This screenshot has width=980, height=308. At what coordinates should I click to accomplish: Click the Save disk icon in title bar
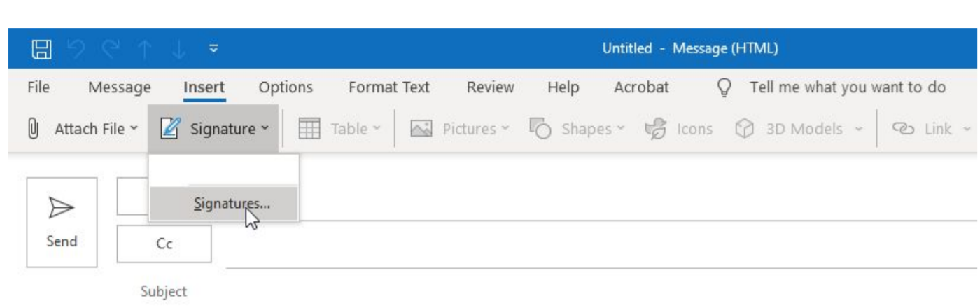point(41,50)
